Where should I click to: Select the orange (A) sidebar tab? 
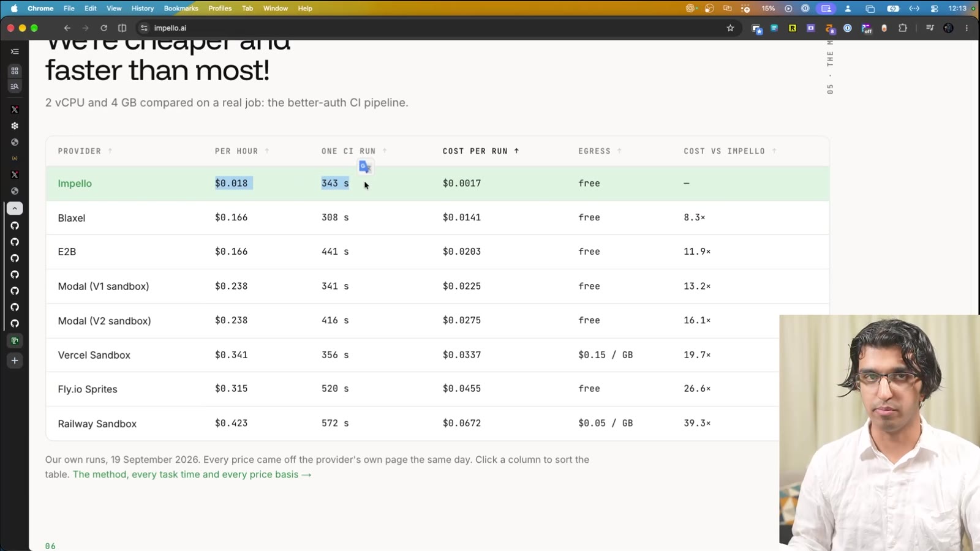[15, 158]
